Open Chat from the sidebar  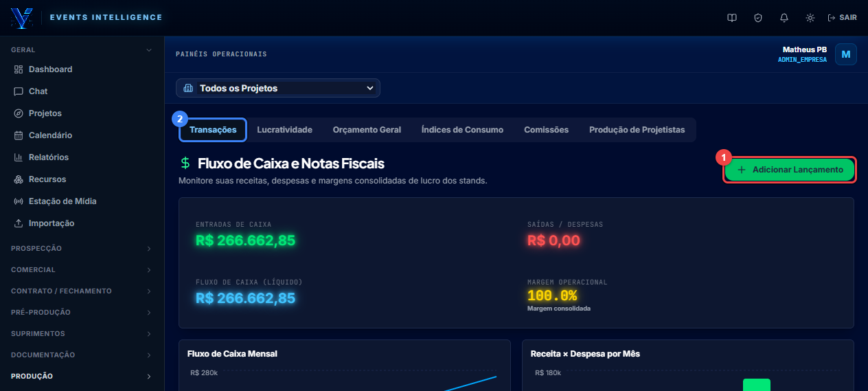tap(82, 91)
